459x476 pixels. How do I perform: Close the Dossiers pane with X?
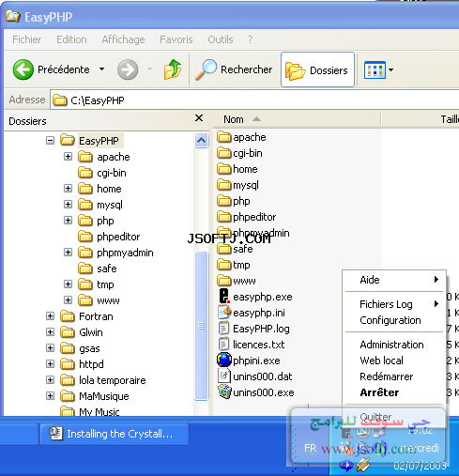(199, 118)
